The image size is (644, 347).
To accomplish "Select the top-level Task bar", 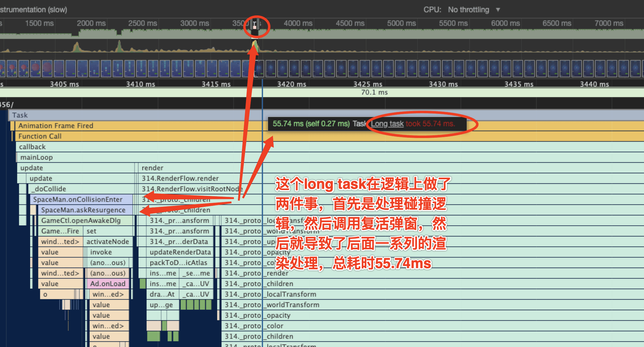I will [x=20, y=115].
